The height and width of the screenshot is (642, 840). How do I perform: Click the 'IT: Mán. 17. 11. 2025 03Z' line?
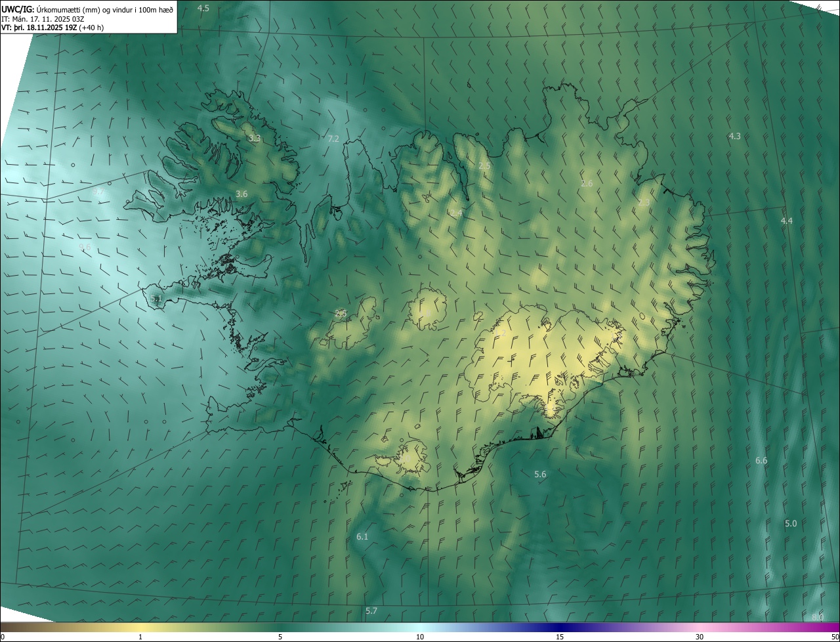coord(43,18)
